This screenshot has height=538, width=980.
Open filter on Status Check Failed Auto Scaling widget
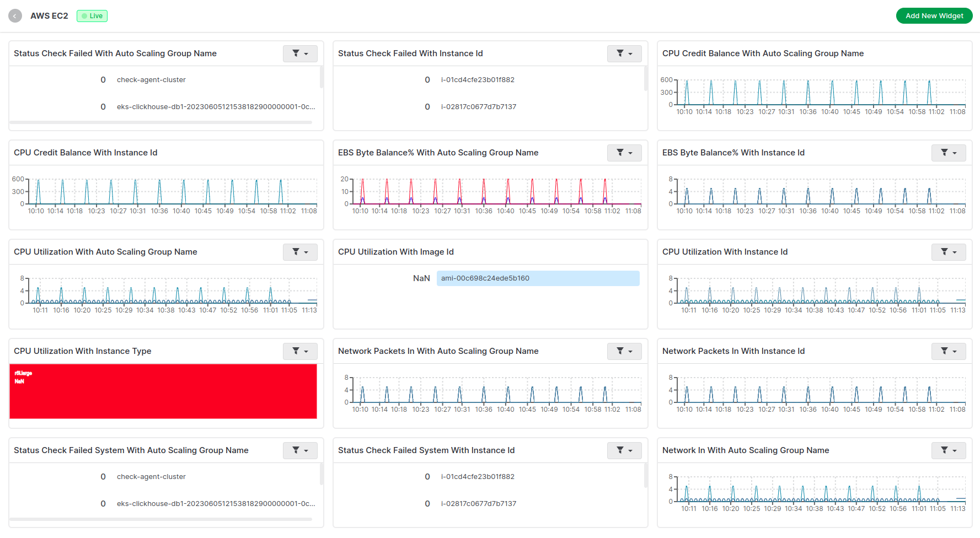tap(300, 53)
